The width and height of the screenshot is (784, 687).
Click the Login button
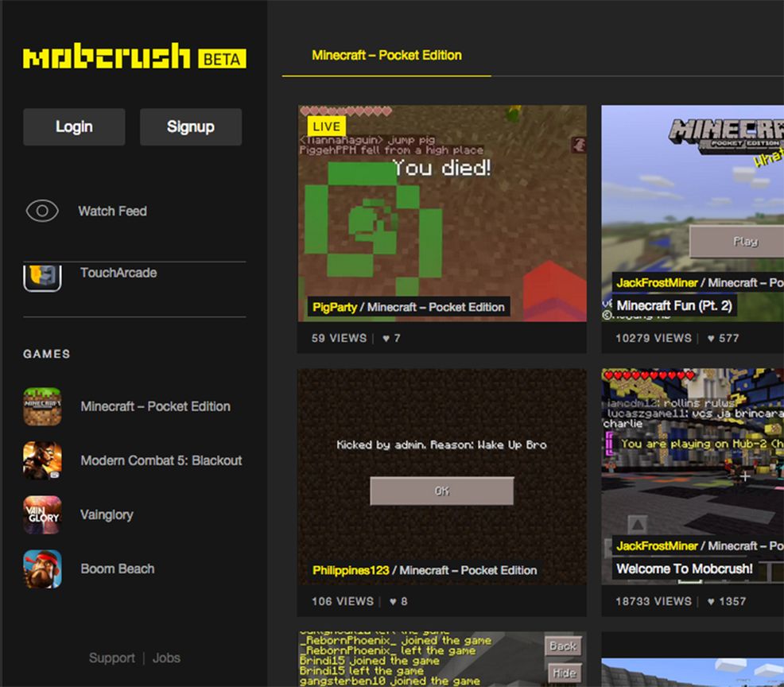click(x=74, y=127)
